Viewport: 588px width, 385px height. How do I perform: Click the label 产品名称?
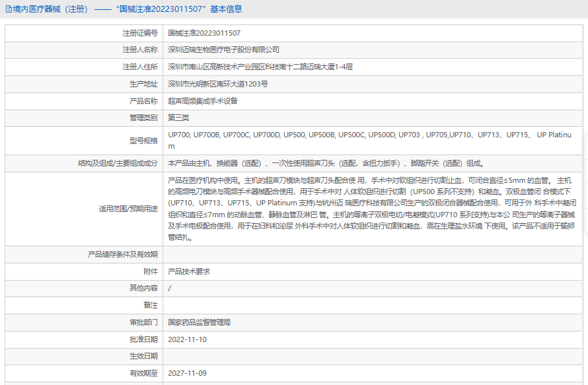click(x=143, y=101)
